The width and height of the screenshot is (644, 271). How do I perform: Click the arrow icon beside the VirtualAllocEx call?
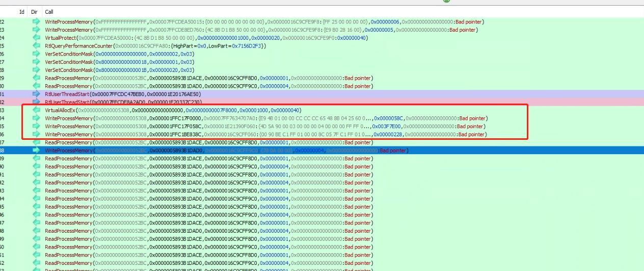(x=36, y=110)
